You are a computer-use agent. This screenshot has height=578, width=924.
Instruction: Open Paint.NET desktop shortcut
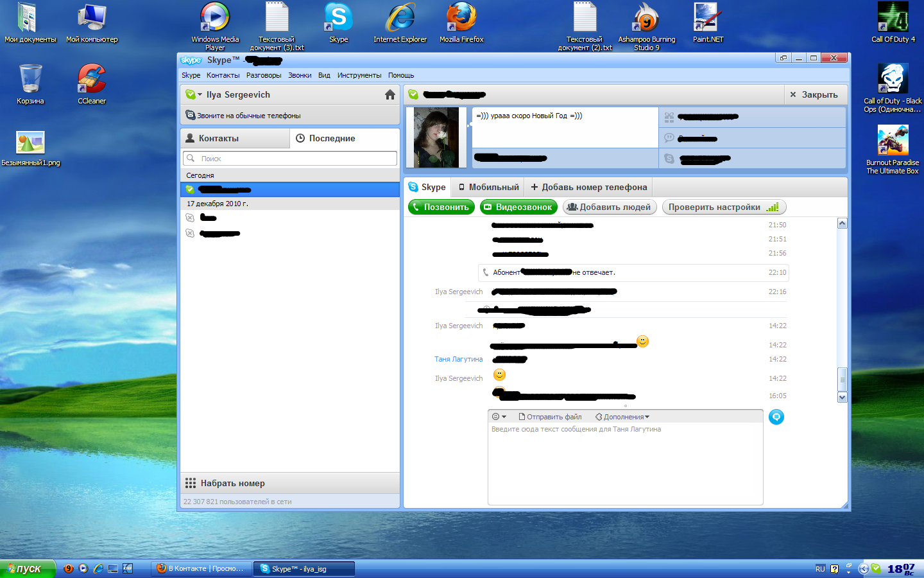(x=708, y=22)
